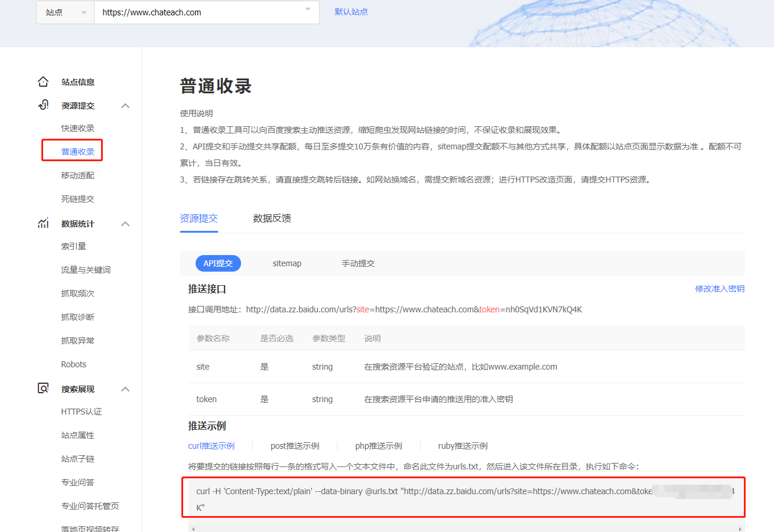Click the 推送示例 heading
The image size is (774, 532).
(207, 426)
